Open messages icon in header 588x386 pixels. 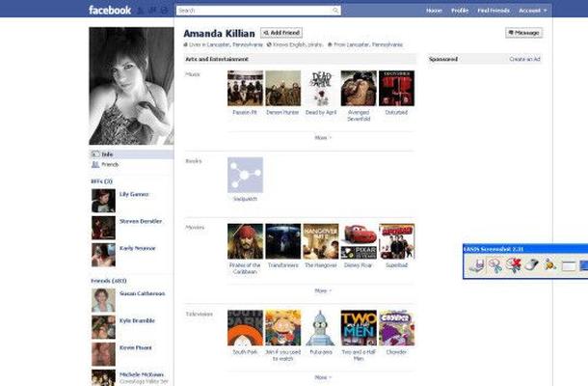pyautogui.click(x=152, y=11)
